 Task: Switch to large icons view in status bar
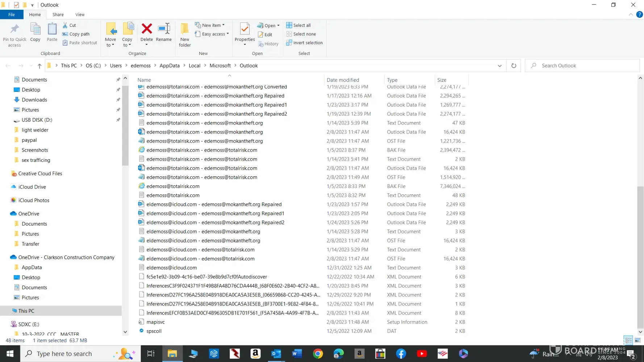638,340
